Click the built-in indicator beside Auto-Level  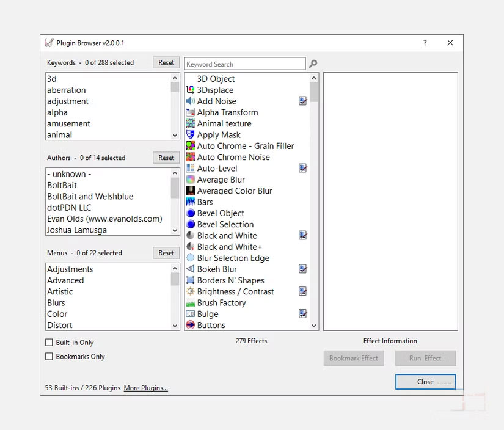pyautogui.click(x=302, y=168)
